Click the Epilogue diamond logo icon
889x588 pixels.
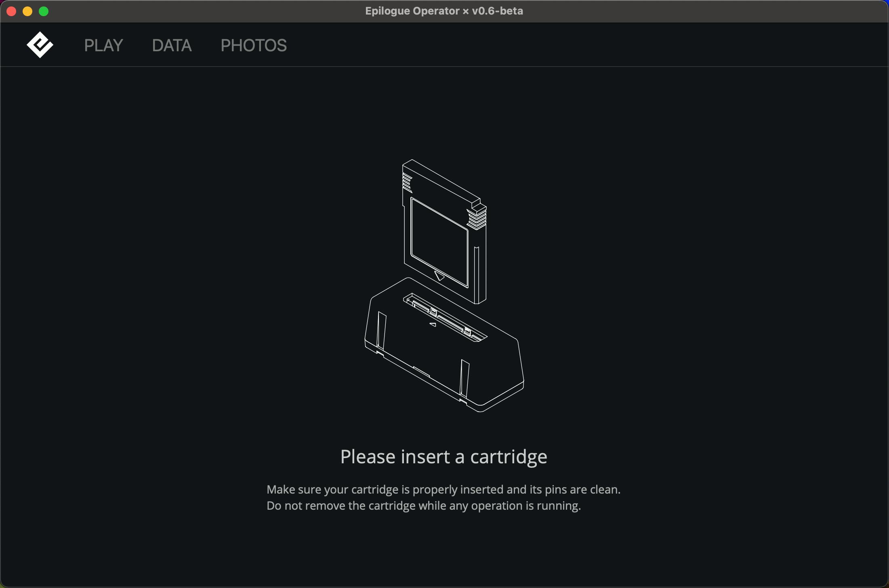point(40,45)
